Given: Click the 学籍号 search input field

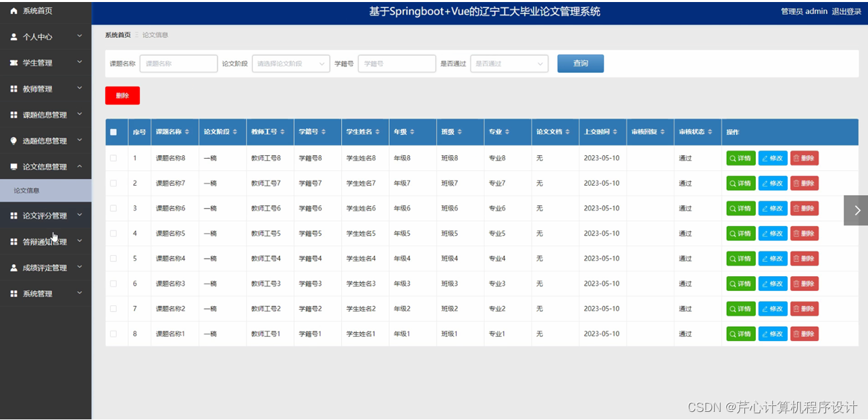Looking at the screenshot, I should 397,63.
